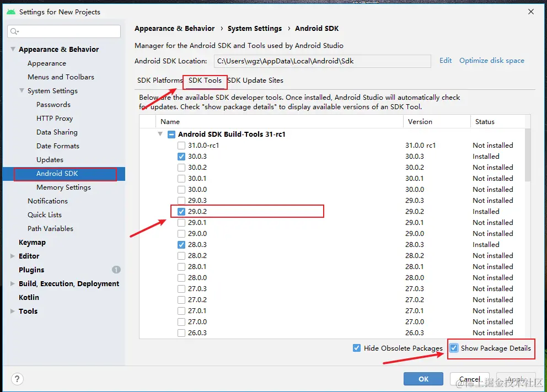The height and width of the screenshot is (392, 547).
Task: Select Passwords in the settings tree
Action: [x=53, y=104]
